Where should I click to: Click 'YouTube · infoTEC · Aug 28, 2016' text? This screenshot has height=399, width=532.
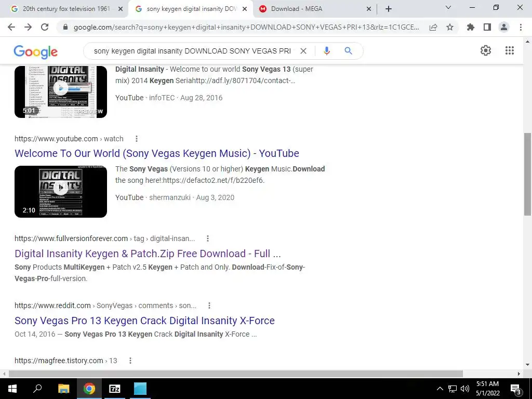click(x=169, y=98)
